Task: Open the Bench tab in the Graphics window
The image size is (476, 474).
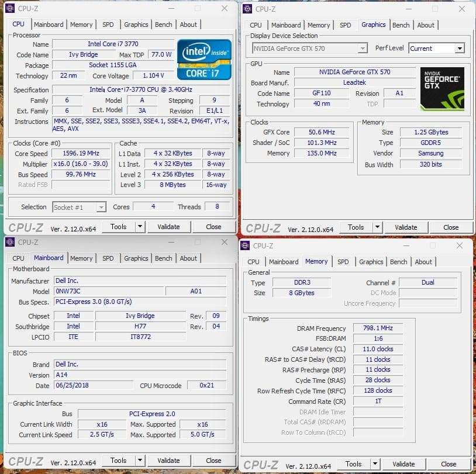Action: tap(401, 25)
